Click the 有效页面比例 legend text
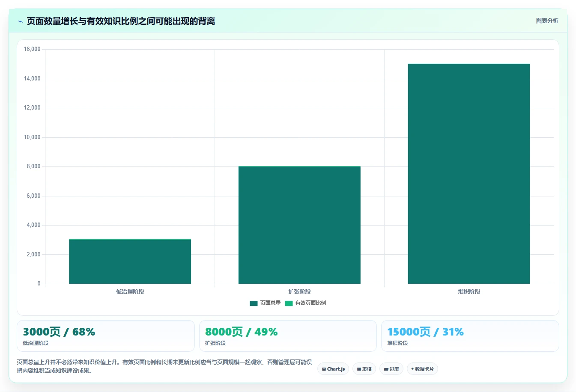576x392 pixels. point(310,303)
